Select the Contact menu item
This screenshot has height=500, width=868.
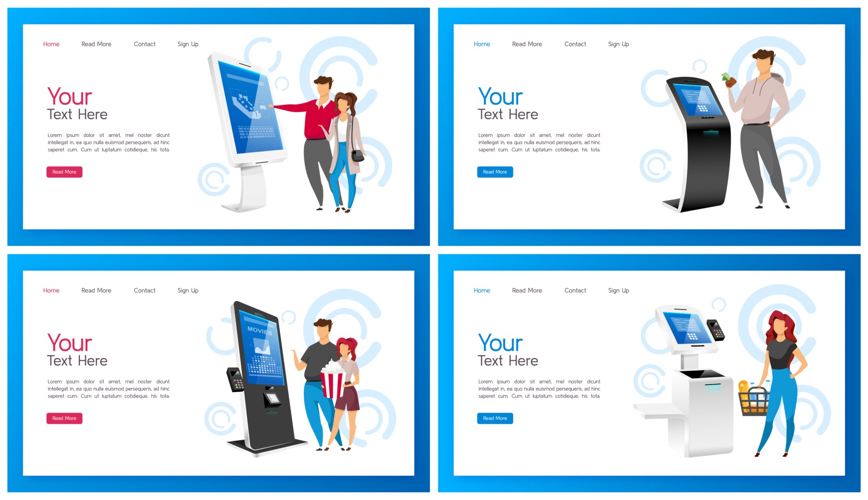click(x=144, y=43)
